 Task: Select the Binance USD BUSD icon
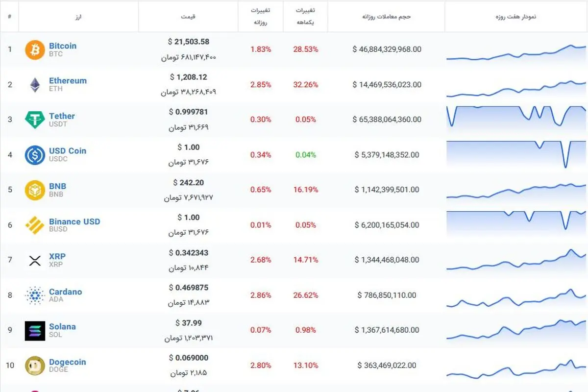tap(35, 225)
